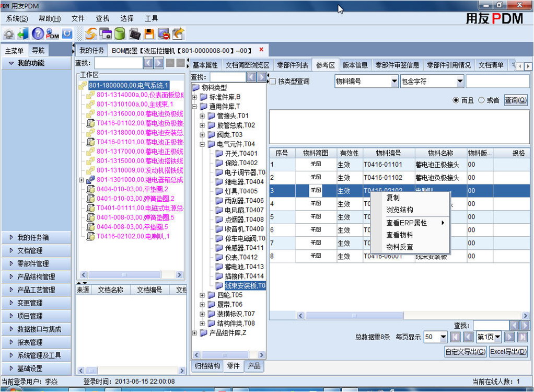Click the last page navigation icon

(523, 337)
